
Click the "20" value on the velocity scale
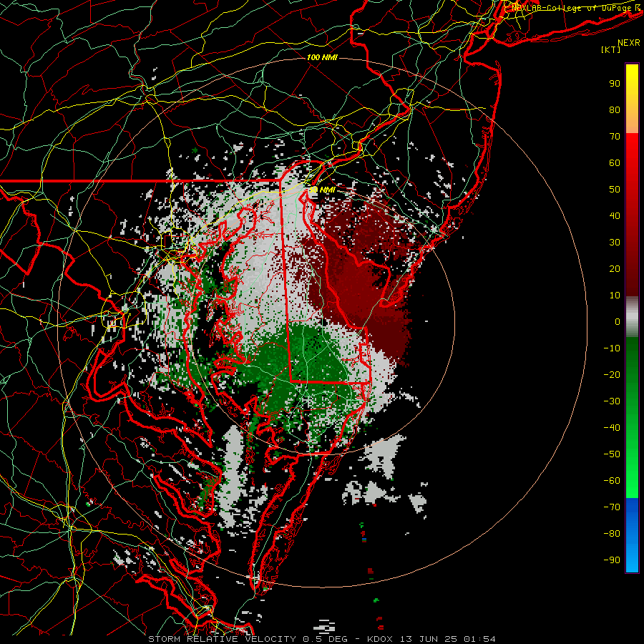click(x=615, y=269)
